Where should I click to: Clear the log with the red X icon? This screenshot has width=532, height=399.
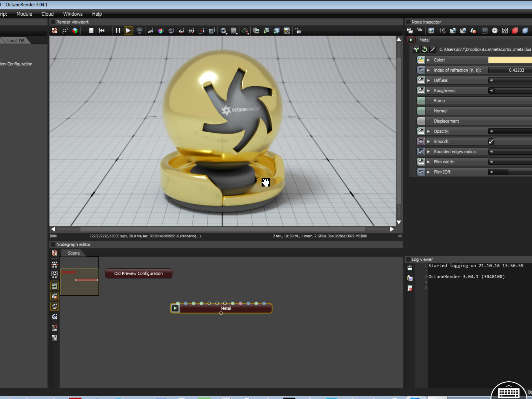pos(410,288)
